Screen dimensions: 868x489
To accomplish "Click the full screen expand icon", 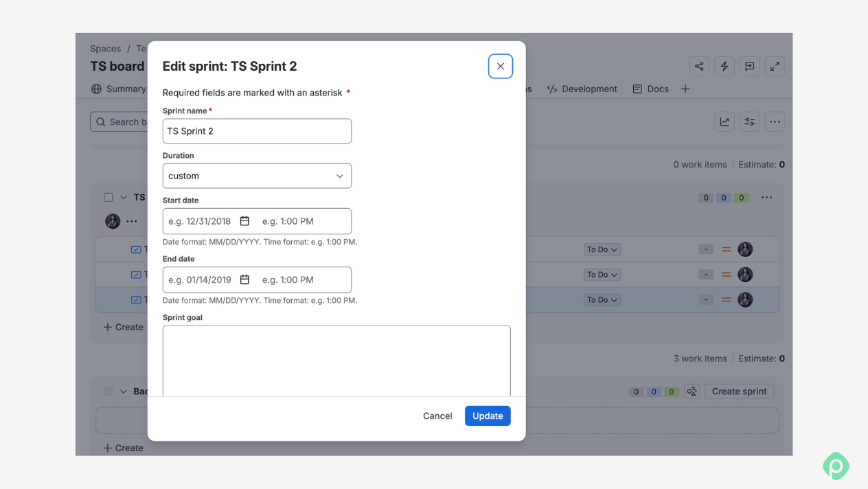I will click(775, 67).
